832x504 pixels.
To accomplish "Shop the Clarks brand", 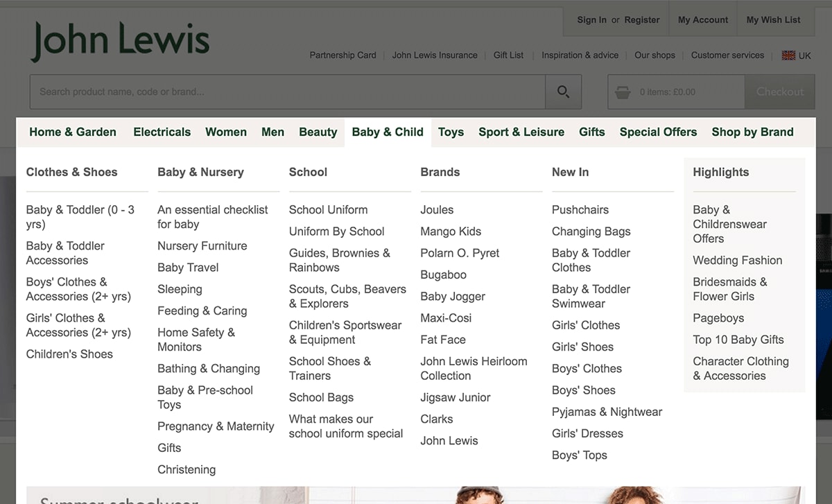I will click(437, 419).
